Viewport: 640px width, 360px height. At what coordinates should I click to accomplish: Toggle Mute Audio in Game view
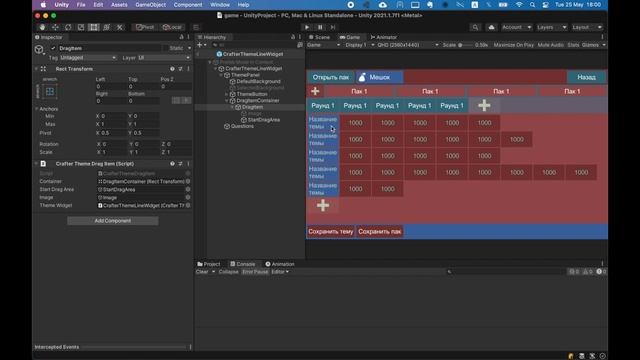pyautogui.click(x=551, y=45)
